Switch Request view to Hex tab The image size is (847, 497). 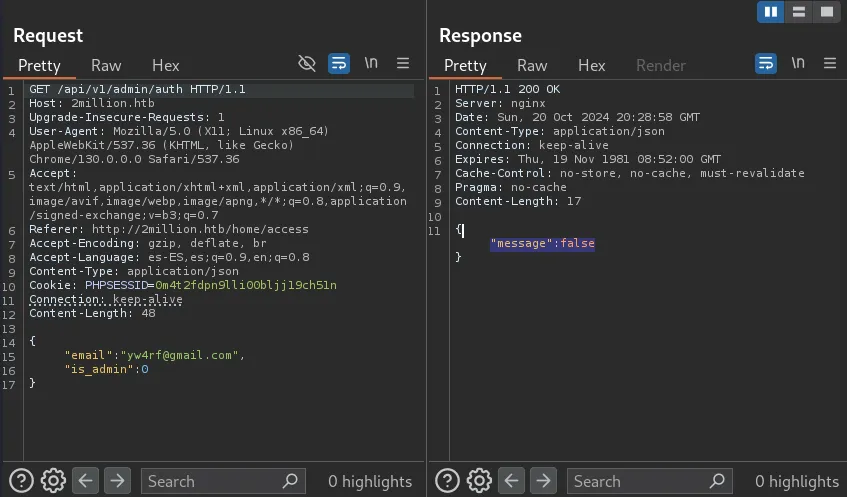[x=166, y=65]
